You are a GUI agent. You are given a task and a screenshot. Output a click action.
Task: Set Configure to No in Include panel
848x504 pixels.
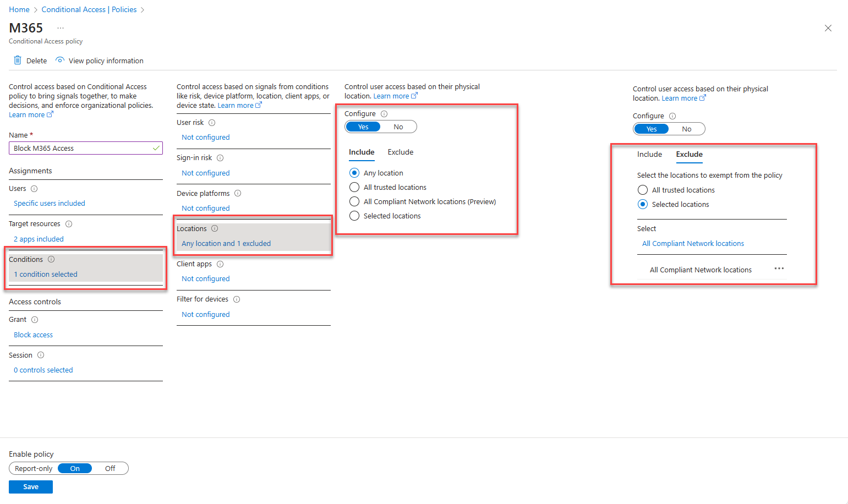tap(398, 127)
